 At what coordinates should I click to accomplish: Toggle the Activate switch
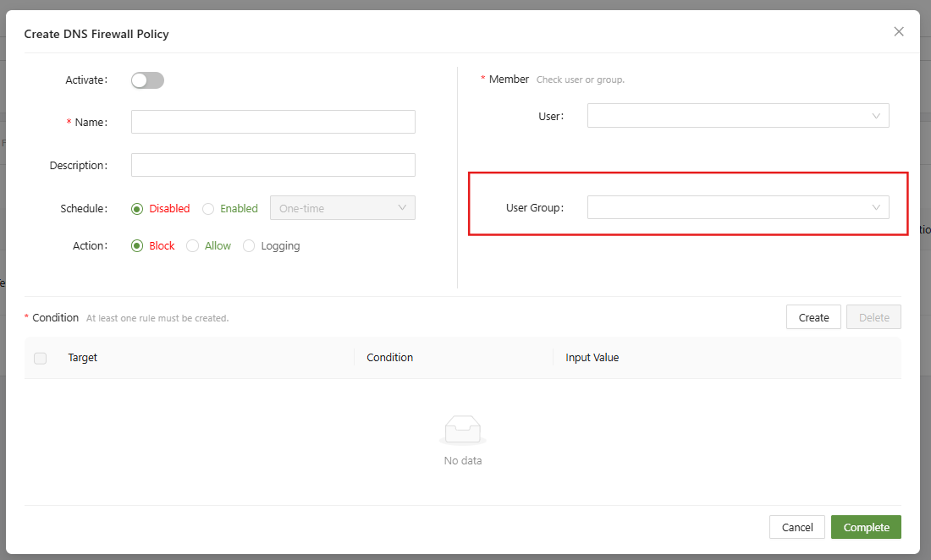(x=147, y=80)
